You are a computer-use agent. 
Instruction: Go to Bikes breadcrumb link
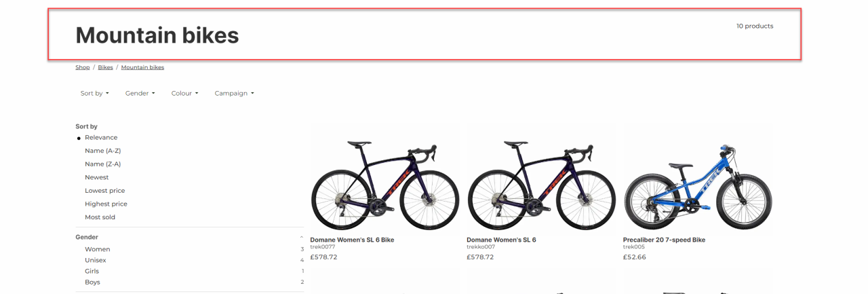105,67
